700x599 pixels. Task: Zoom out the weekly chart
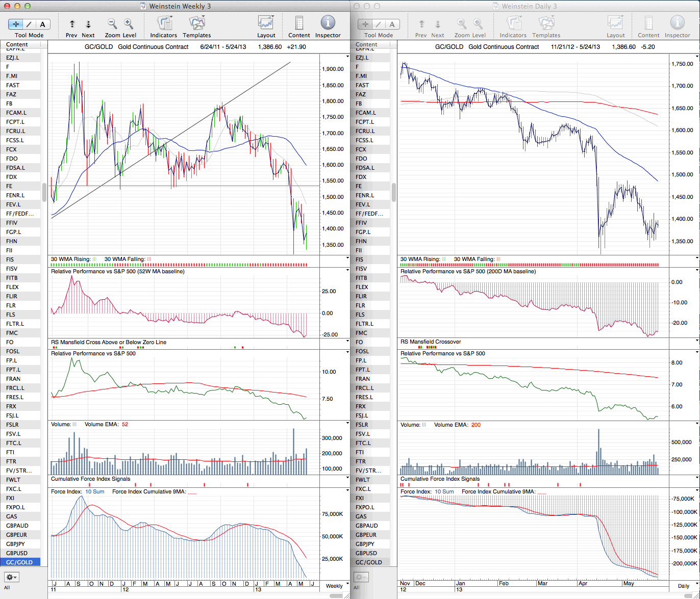coord(112,23)
